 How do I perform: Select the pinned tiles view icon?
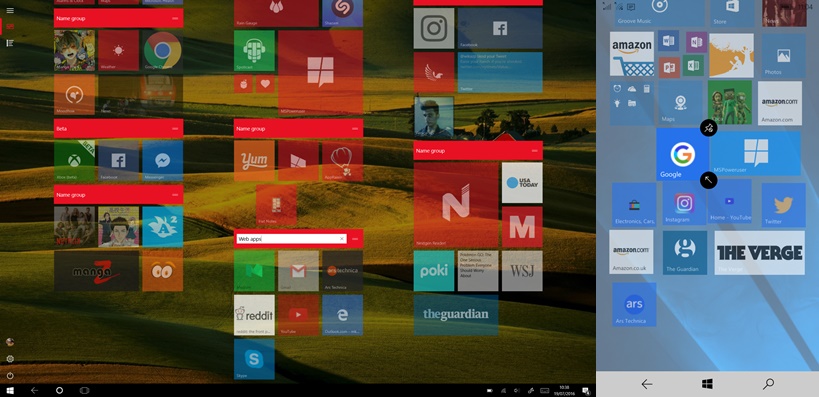click(x=10, y=27)
